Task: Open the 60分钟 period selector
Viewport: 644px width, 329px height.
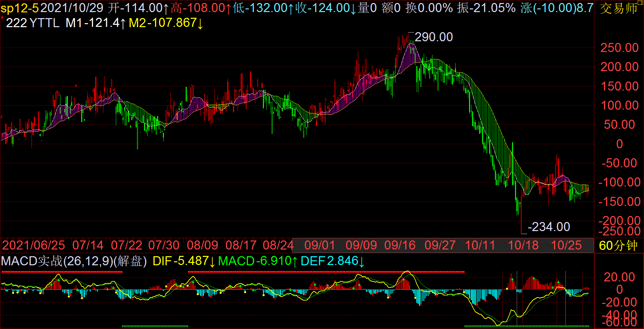Action: click(x=618, y=245)
